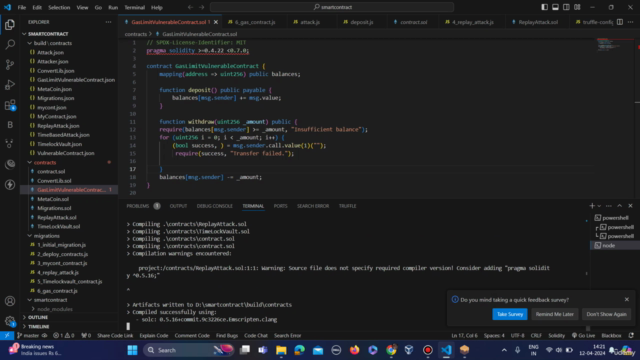Open the Accounts icon in activity bar
The width and height of the screenshot is (640, 360).
point(10,301)
